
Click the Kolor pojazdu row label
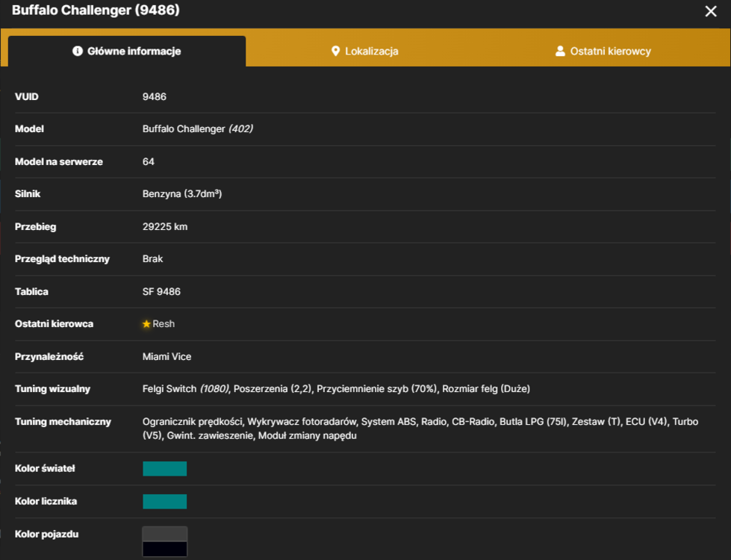46,534
